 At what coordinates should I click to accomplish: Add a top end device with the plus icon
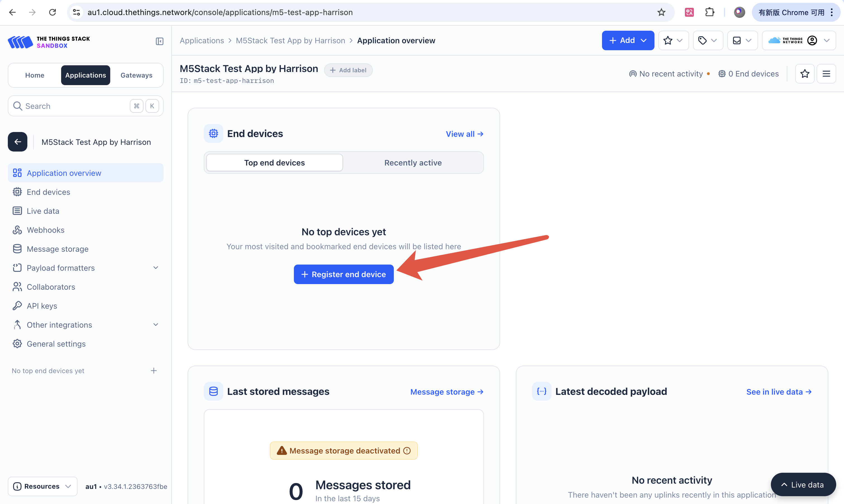(154, 371)
